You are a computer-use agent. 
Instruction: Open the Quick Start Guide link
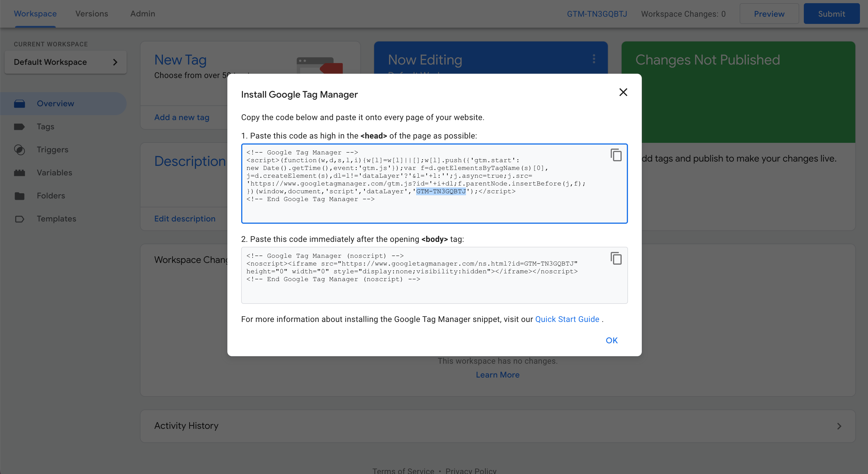pyautogui.click(x=567, y=319)
